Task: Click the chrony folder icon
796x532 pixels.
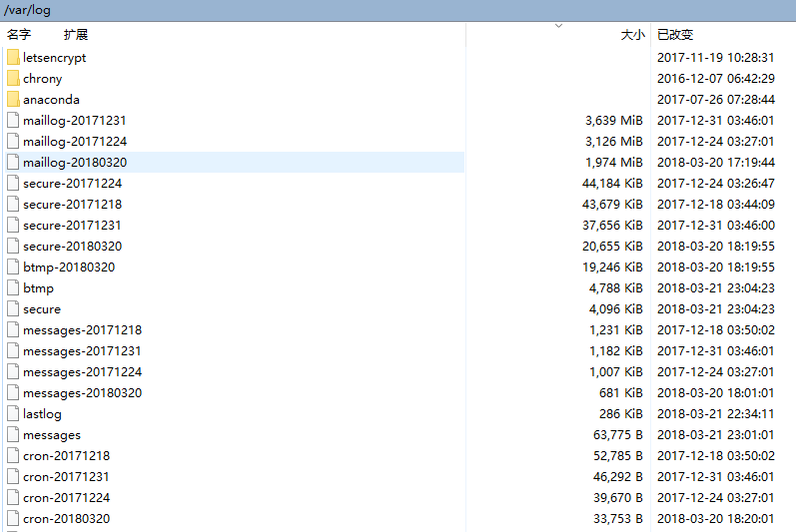Action: tap(13, 79)
